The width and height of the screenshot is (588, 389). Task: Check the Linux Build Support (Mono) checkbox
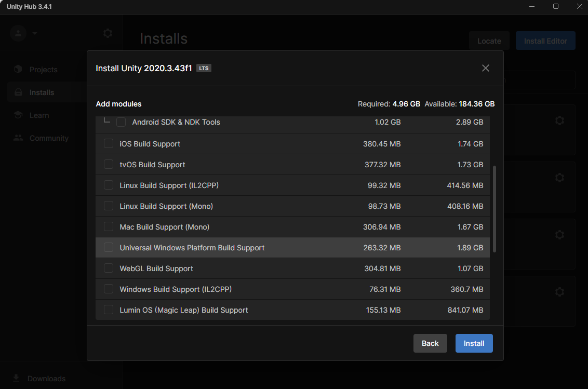[109, 206]
